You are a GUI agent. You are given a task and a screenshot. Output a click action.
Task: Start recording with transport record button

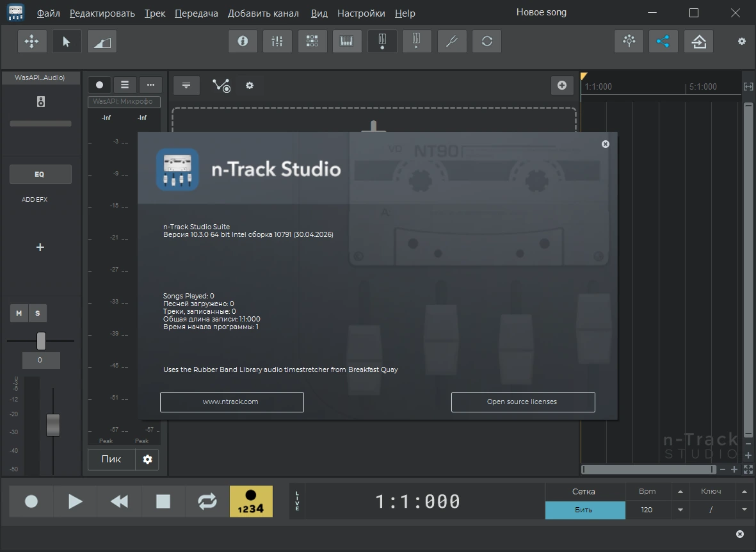(x=31, y=501)
